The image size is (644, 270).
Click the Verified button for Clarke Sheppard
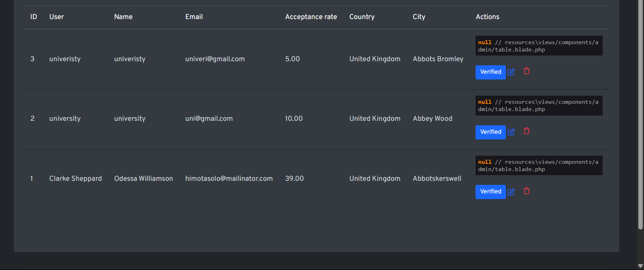coord(490,192)
